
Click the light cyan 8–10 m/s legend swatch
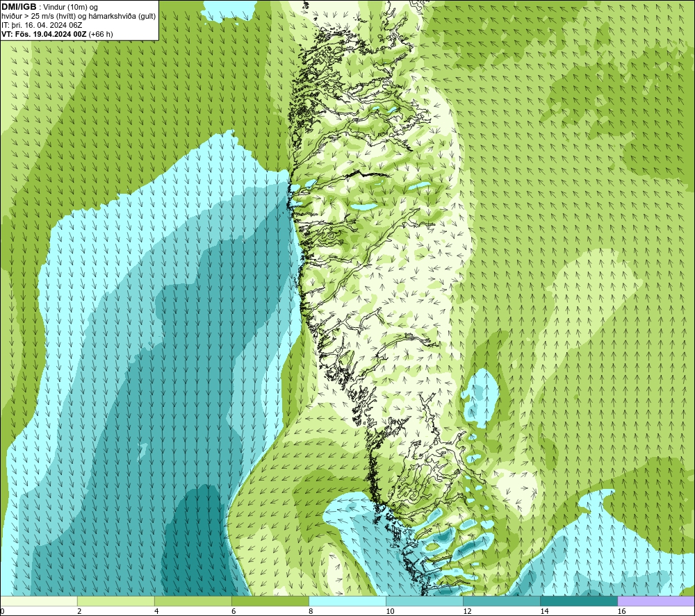pyautogui.click(x=347, y=601)
